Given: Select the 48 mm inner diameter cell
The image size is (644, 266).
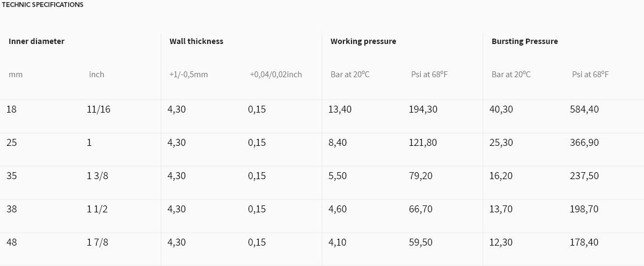Looking at the screenshot, I should pos(12,242).
